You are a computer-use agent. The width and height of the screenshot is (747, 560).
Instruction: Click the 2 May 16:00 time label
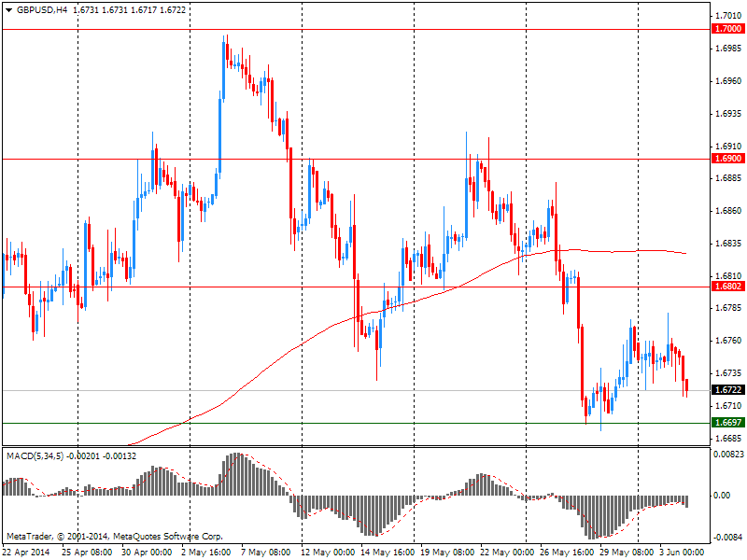(x=205, y=553)
